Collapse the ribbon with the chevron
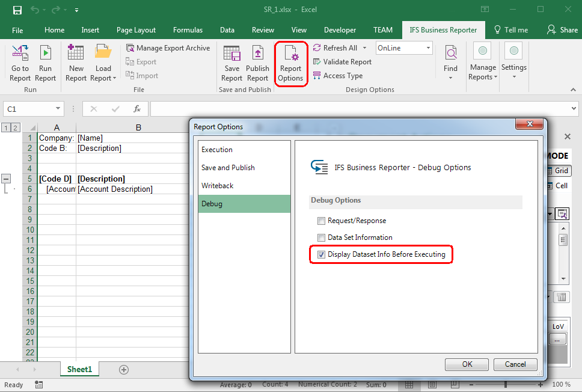Image resolution: width=582 pixels, height=392 pixels. pyautogui.click(x=573, y=90)
